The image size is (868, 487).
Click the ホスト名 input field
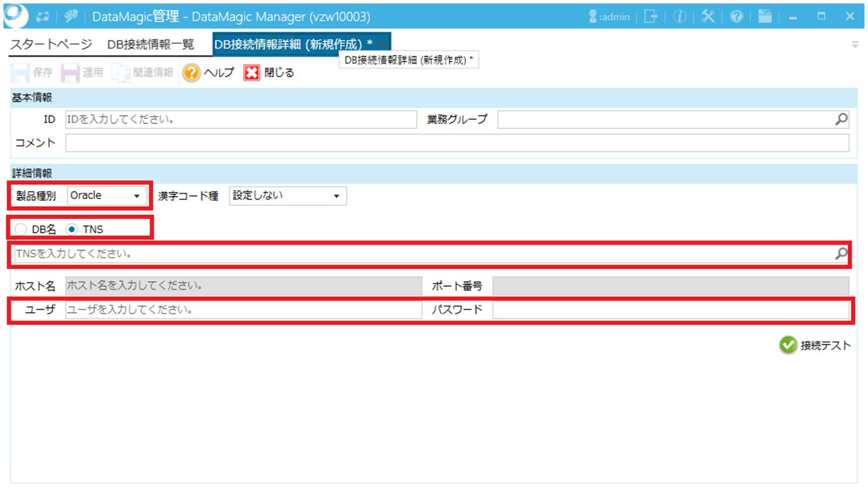(244, 286)
